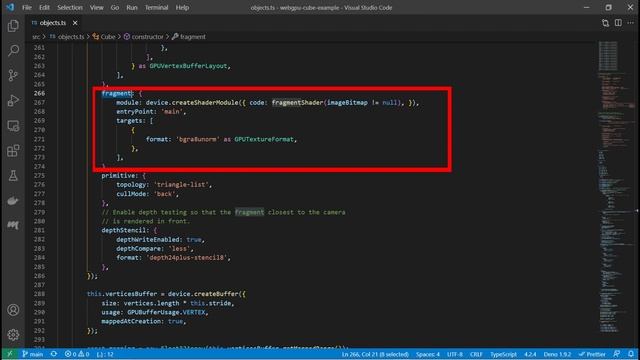
Task: Expand the Cube class breadcrumb
Action: (x=104, y=37)
